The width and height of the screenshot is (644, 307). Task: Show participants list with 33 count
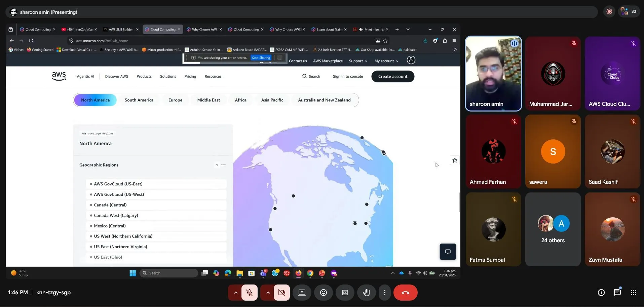[x=629, y=11]
